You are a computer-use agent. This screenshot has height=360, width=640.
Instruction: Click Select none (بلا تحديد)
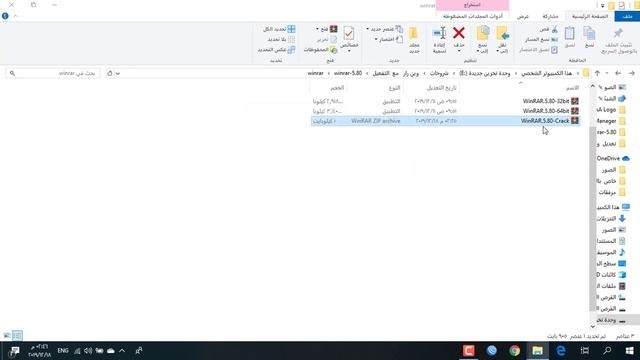point(282,40)
